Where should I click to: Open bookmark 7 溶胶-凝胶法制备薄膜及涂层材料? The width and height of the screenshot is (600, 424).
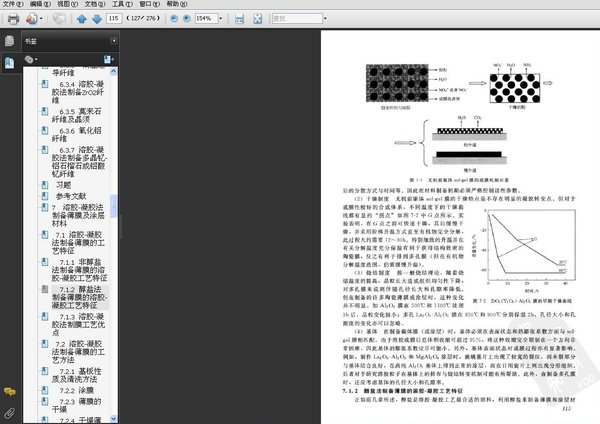pos(78,215)
